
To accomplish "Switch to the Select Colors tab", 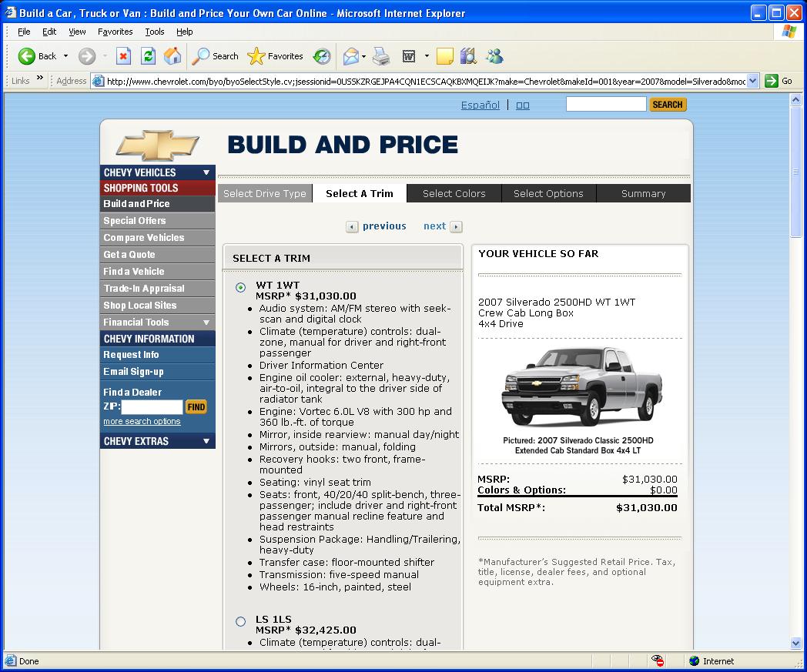I will pos(454,193).
